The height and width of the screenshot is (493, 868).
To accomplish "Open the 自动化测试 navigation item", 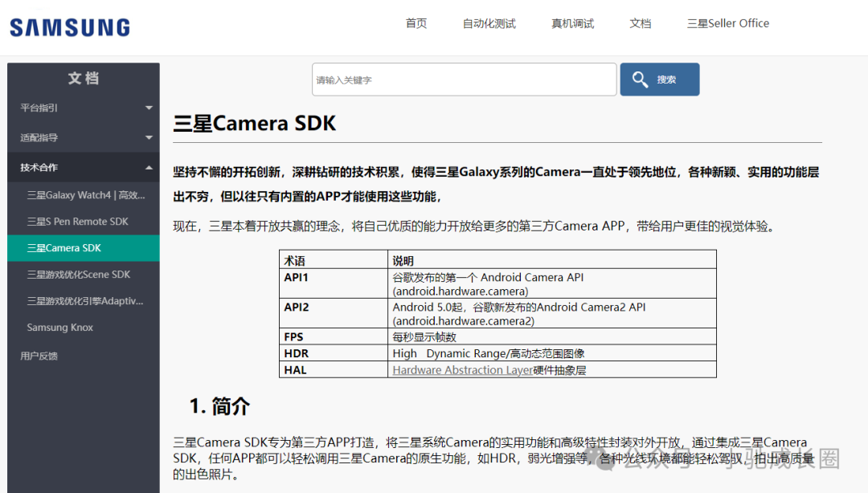I will coord(489,23).
